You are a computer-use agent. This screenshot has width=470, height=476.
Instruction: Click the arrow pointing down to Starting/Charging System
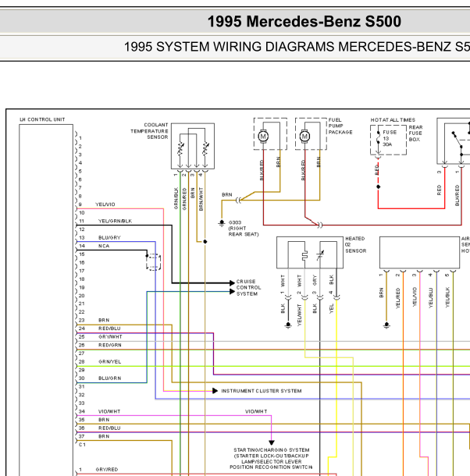pos(272,442)
